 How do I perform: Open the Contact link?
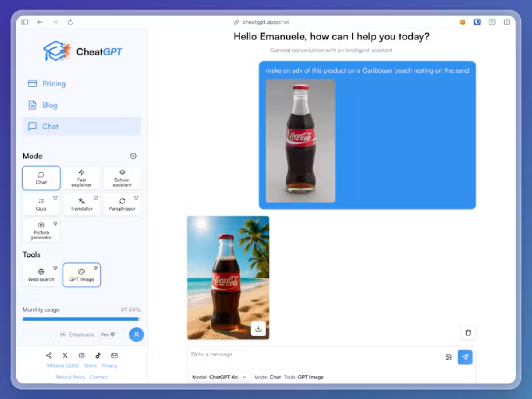pyautogui.click(x=99, y=377)
